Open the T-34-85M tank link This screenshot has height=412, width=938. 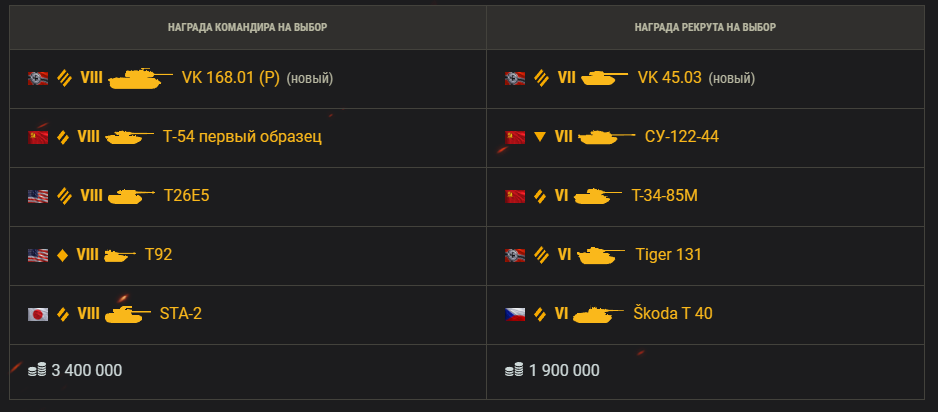665,196
